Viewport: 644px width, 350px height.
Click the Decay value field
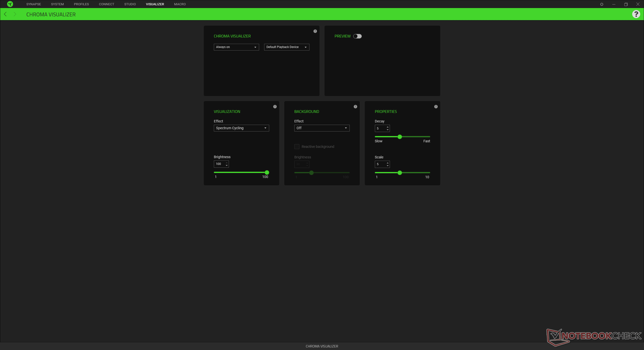click(x=380, y=128)
